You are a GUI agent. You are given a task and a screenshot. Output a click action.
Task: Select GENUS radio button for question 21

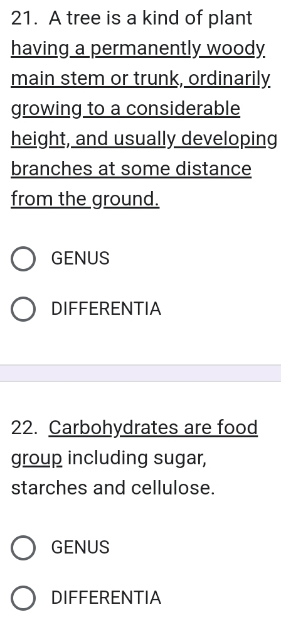23,259
